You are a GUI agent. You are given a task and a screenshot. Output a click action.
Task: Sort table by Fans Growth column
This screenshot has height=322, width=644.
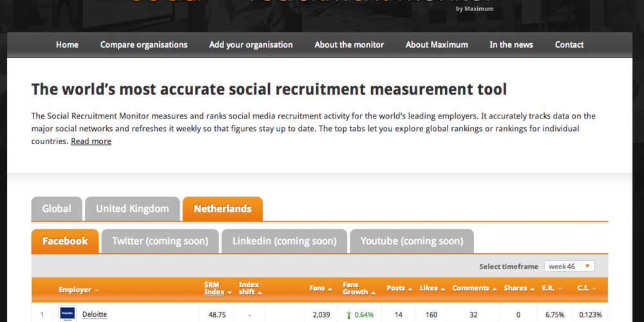(359, 289)
